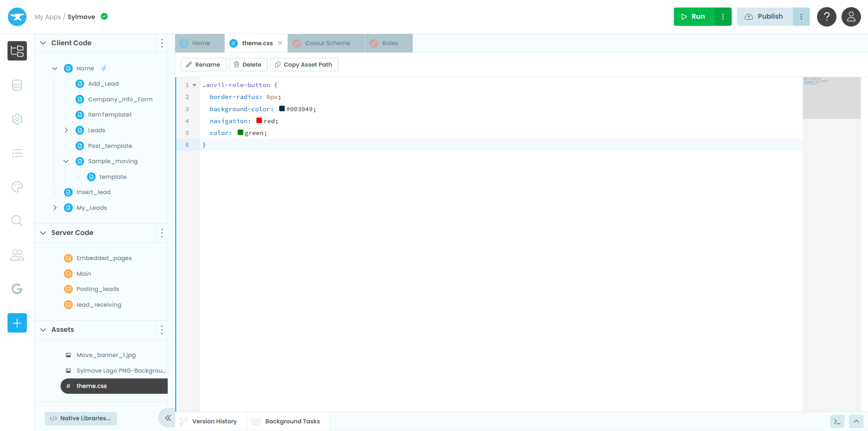868x431 pixels.
Task: Open the Search magnifier sidebar icon
Action: pos(17,221)
